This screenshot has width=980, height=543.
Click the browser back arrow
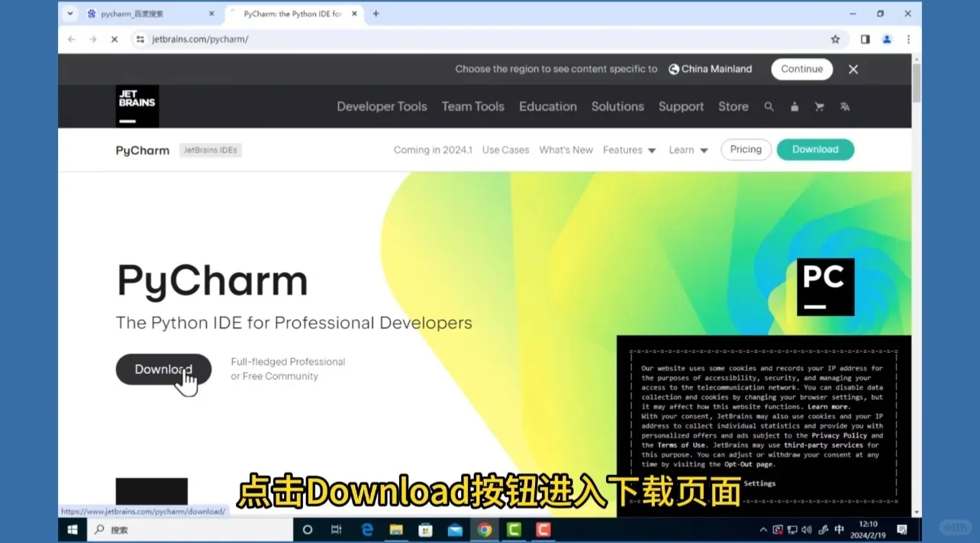(x=71, y=39)
